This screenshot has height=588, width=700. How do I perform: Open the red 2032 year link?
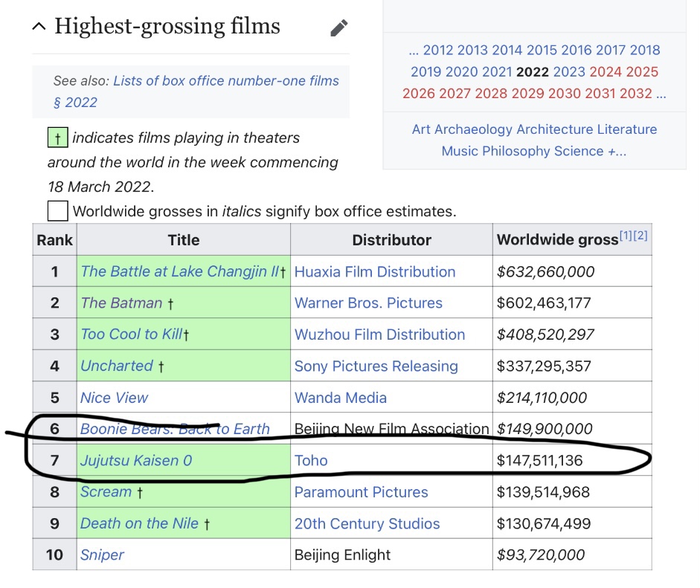click(636, 93)
